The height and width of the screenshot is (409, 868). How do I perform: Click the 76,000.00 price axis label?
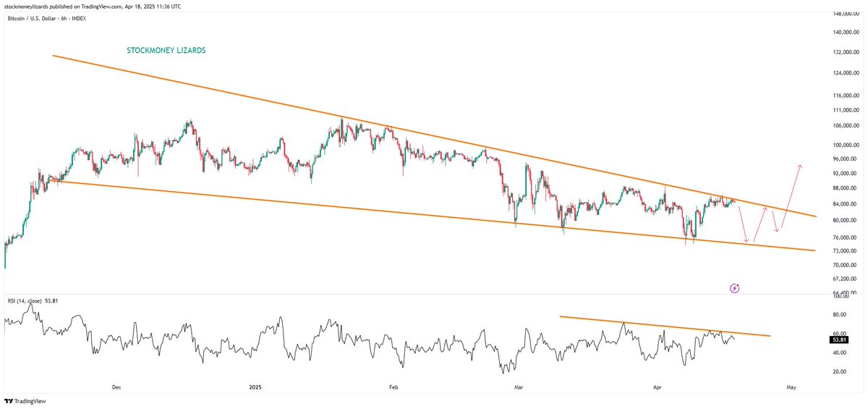pos(845,237)
